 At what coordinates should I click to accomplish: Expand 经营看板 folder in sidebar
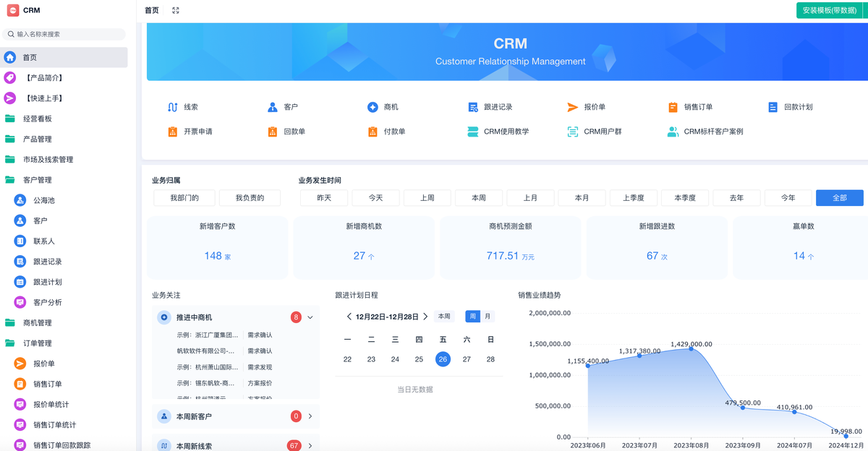click(64, 119)
